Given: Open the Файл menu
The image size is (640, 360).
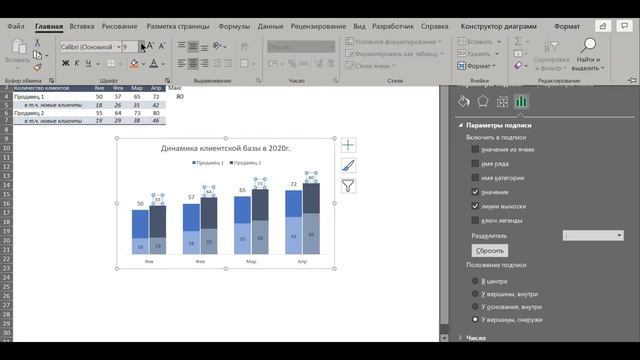Looking at the screenshot, I should coord(16,26).
